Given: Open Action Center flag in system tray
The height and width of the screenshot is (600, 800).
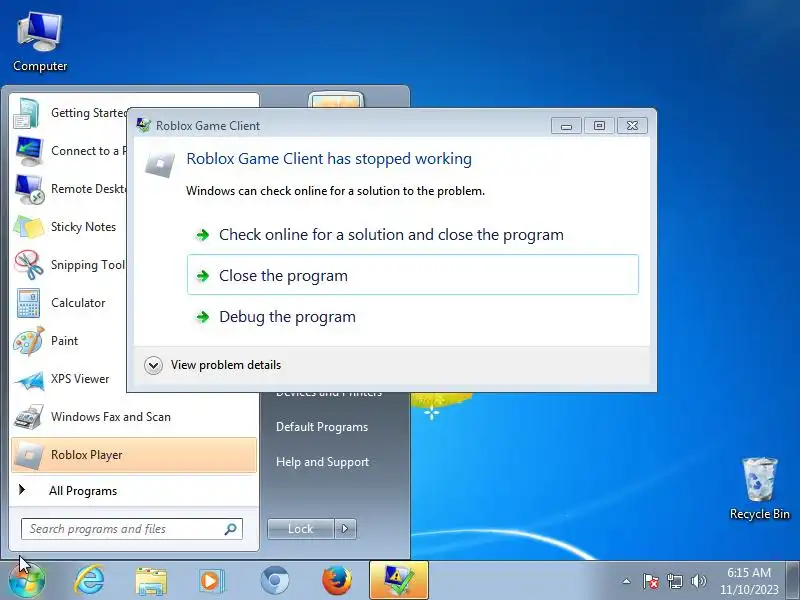Looking at the screenshot, I should tap(651, 581).
